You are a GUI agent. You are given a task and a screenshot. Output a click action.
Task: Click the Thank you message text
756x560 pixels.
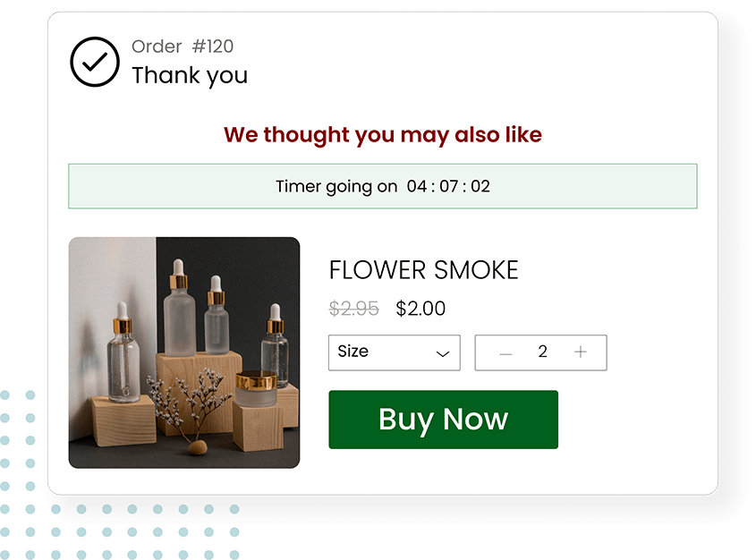(190, 76)
